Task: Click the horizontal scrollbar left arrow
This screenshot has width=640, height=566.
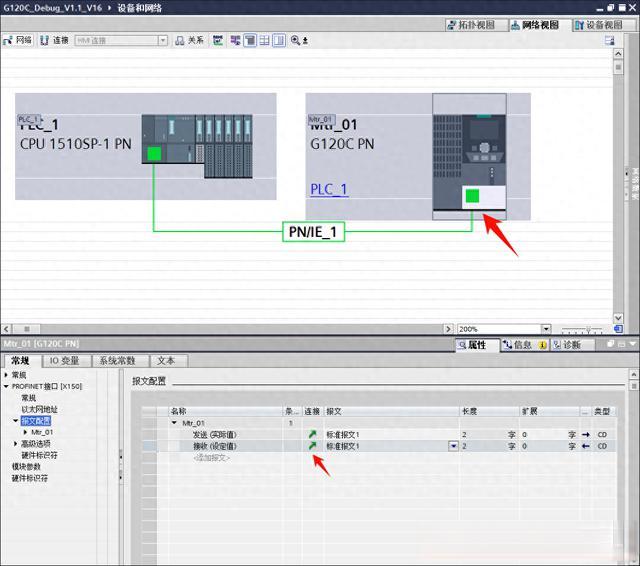Action: coord(6,329)
